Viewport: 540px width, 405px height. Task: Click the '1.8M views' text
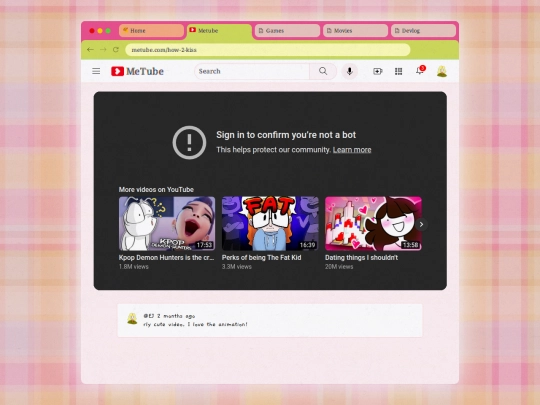coord(134,267)
